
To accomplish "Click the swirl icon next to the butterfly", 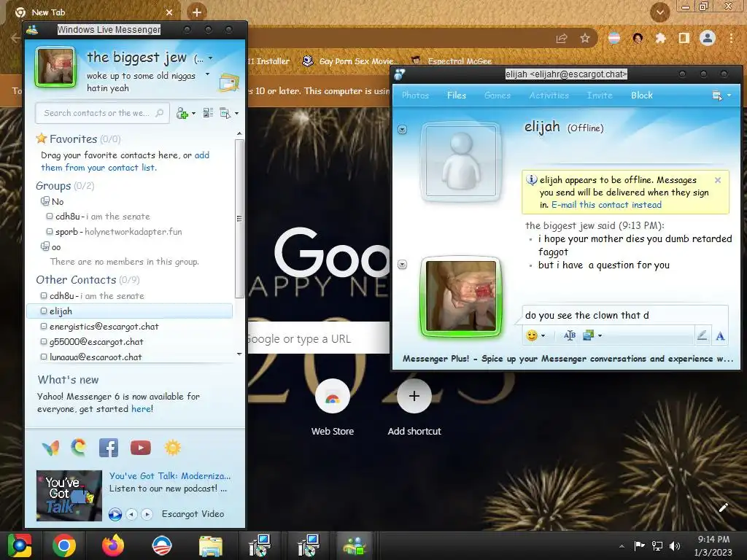I will [x=79, y=447].
